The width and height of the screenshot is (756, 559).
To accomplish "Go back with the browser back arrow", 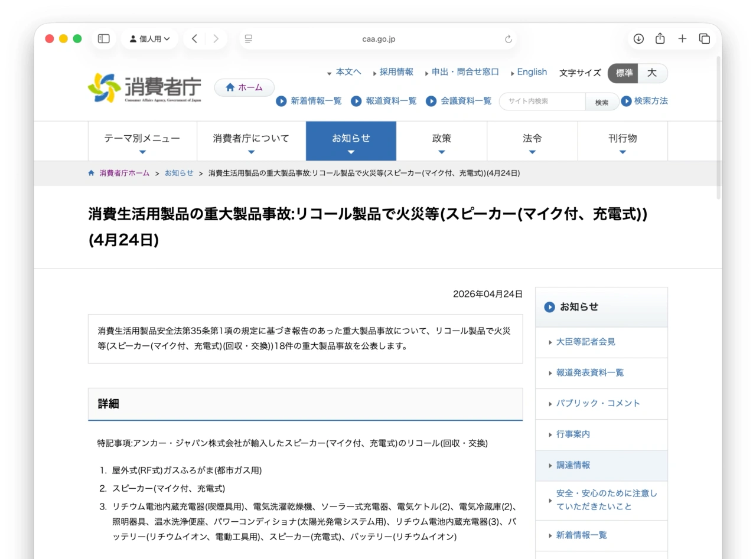I will pos(194,39).
